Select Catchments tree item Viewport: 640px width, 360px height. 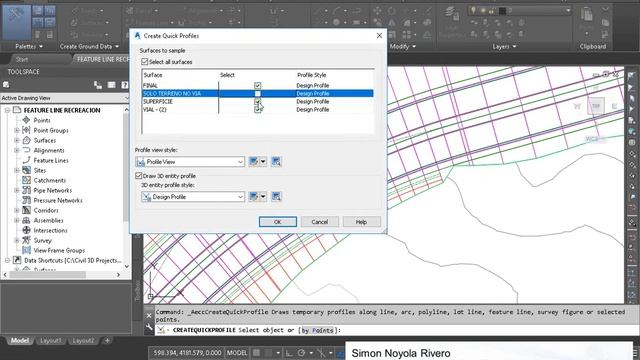[50, 180]
